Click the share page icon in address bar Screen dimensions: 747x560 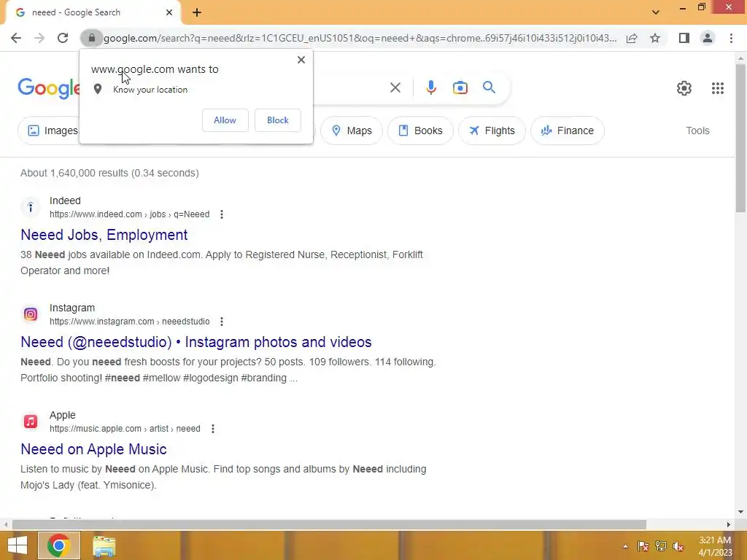pos(632,38)
